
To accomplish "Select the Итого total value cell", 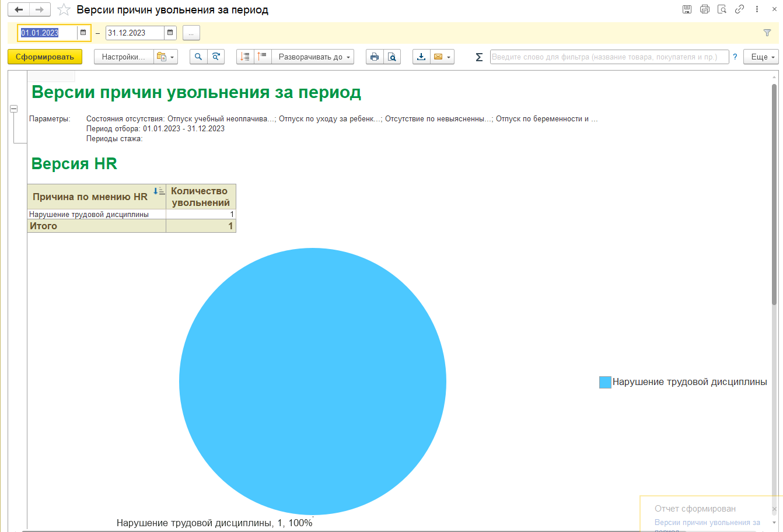I will (201, 226).
